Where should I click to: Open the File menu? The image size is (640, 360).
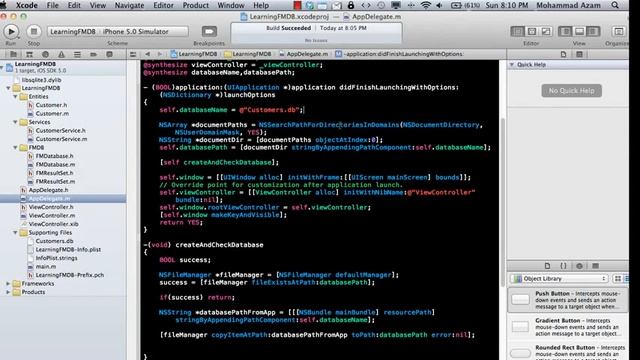pos(52,5)
